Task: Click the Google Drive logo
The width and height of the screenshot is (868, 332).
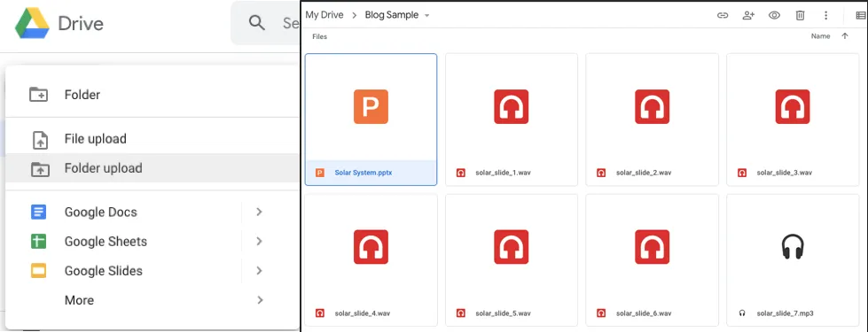Action: click(32, 23)
